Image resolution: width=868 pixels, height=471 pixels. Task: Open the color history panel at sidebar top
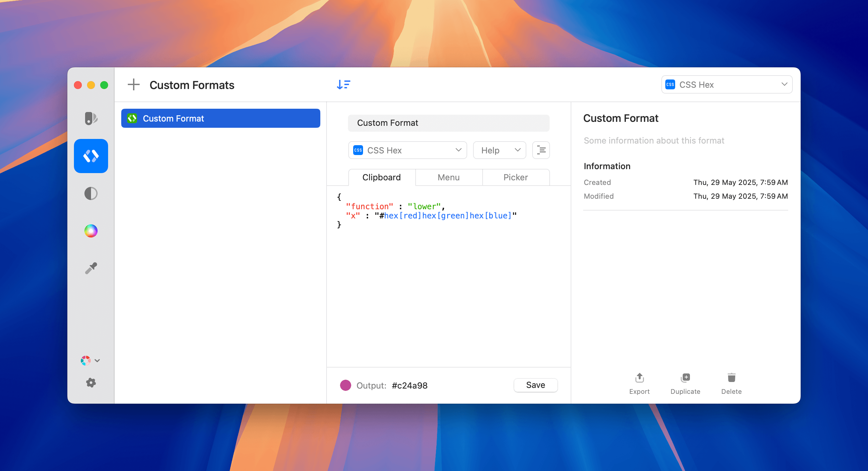pyautogui.click(x=91, y=119)
